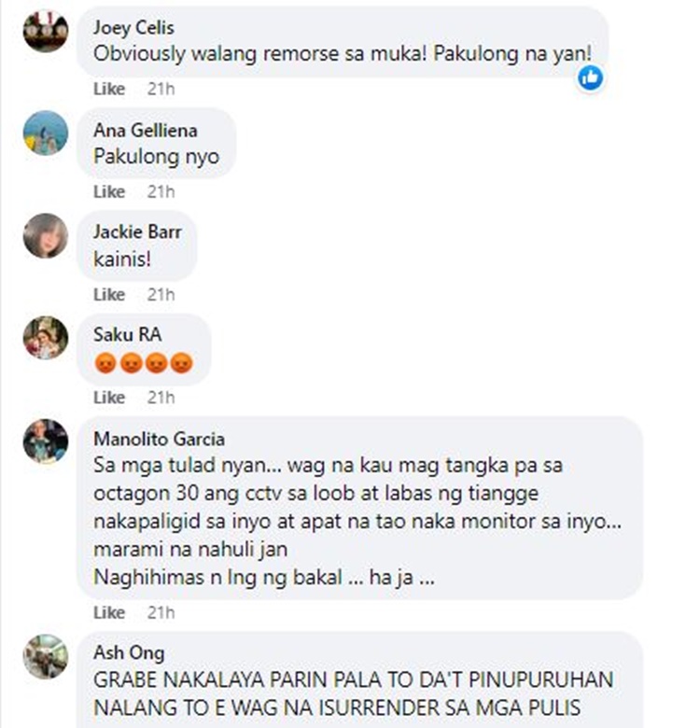Open Joey Celis name link
The width and height of the screenshot is (700, 728).
(133, 28)
